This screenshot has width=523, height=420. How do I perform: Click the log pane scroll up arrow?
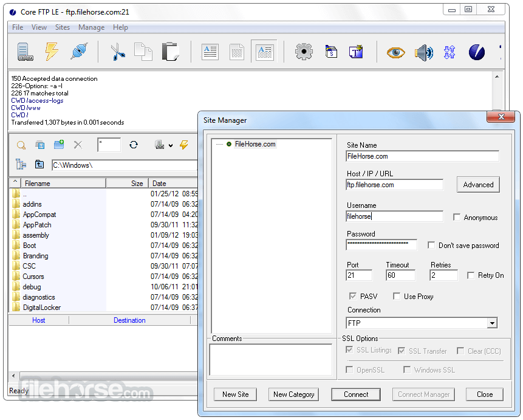click(x=497, y=77)
